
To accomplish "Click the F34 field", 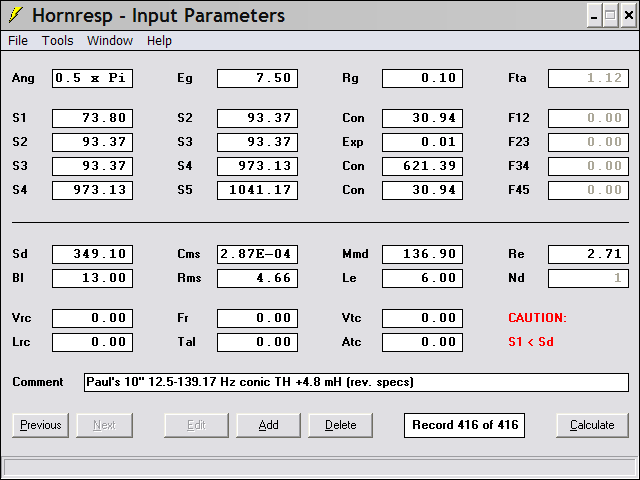I will click(x=588, y=166).
